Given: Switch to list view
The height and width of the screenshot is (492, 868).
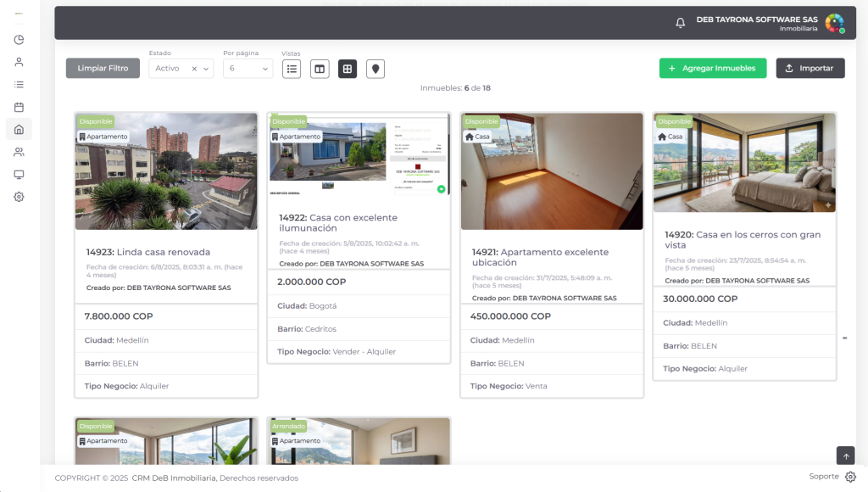Looking at the screenshot, I should point(292,69).
